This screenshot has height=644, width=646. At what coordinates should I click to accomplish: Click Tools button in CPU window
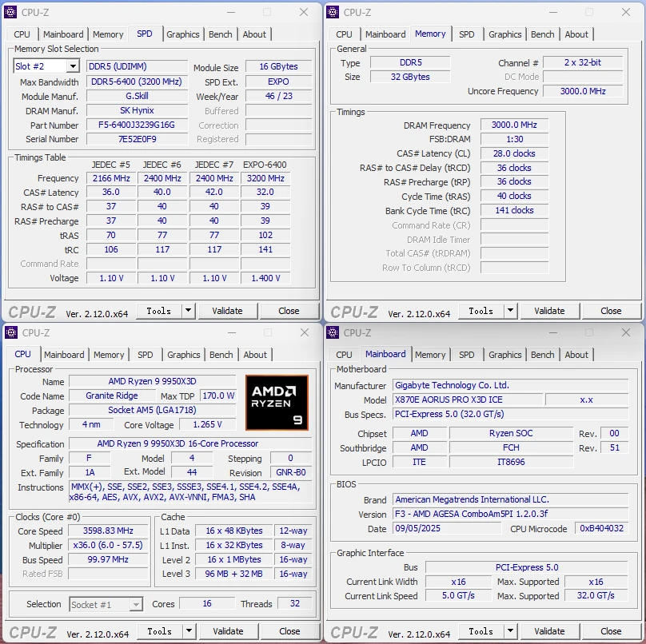tap(159, 631)
